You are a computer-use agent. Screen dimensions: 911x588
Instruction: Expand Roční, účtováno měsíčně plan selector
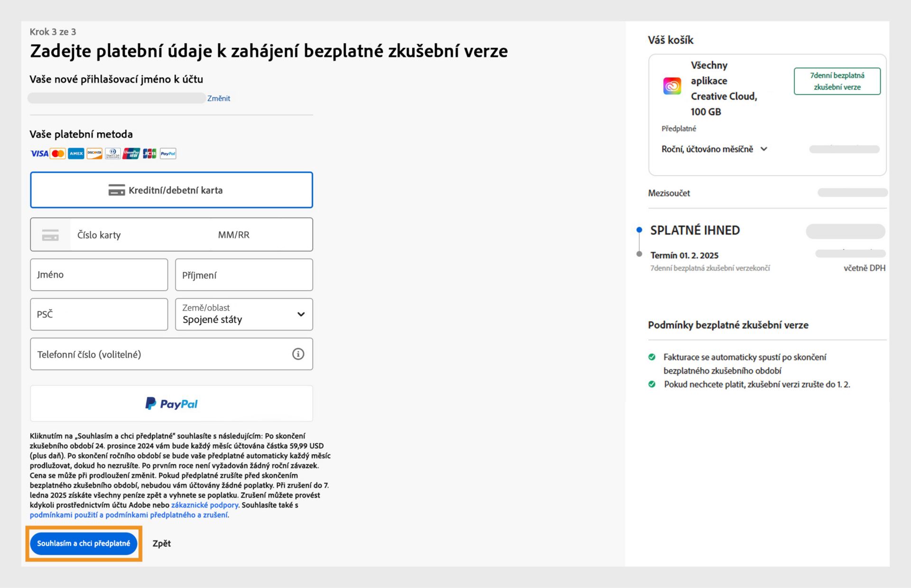tap(715, 149)
